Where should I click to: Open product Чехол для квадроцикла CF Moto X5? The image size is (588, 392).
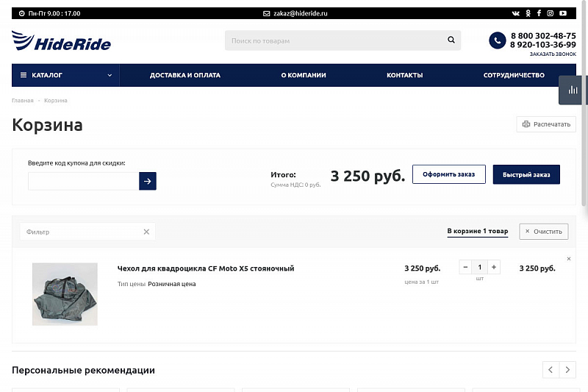pos(206,268)
